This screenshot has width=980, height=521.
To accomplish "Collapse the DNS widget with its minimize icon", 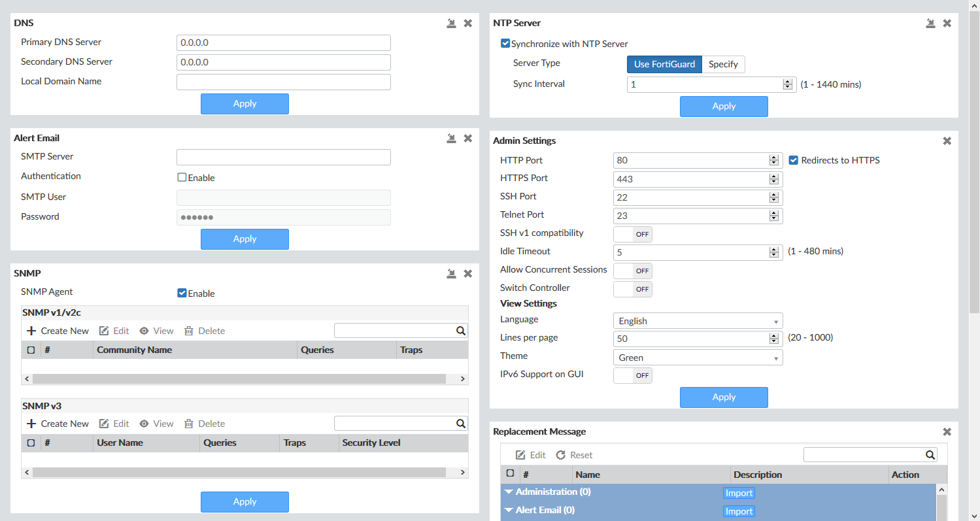I will [x=451, y=23].
